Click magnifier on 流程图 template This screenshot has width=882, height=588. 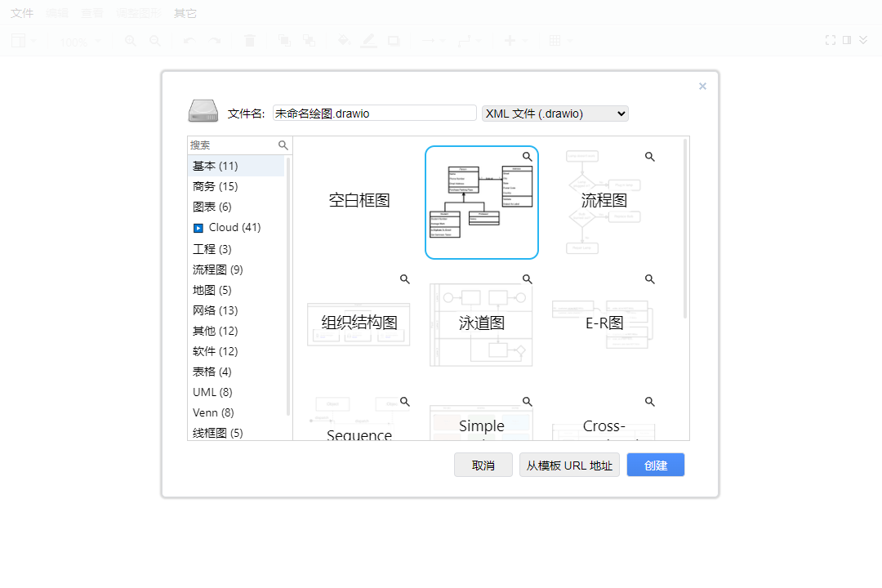click(650, 157)
